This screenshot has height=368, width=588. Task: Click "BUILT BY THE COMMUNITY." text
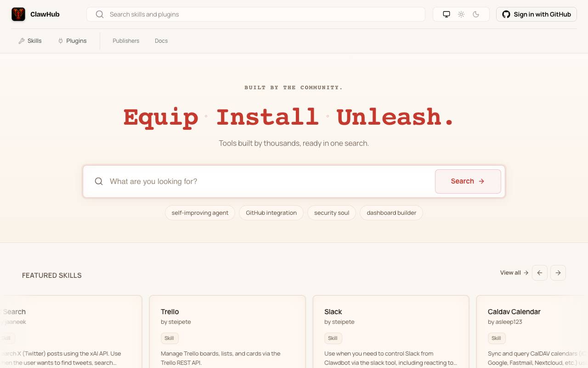coord(294,87)
